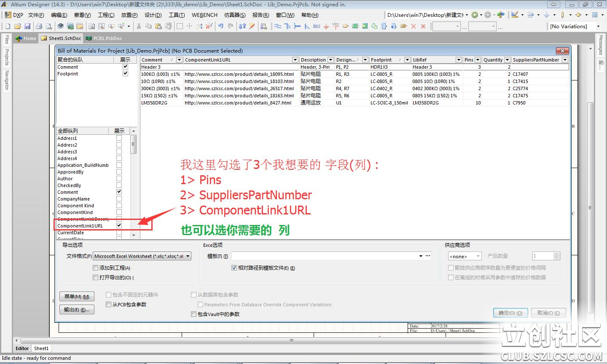Enable 从PCB包含参数 checkbox
The height and width of the screenshot is (364, 607).
tap(109, 304)
